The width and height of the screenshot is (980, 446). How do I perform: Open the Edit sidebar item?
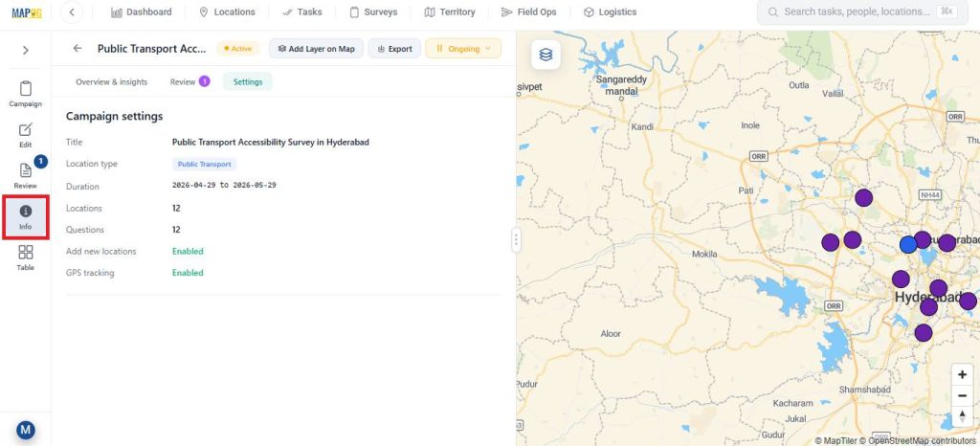click(25, 135)
